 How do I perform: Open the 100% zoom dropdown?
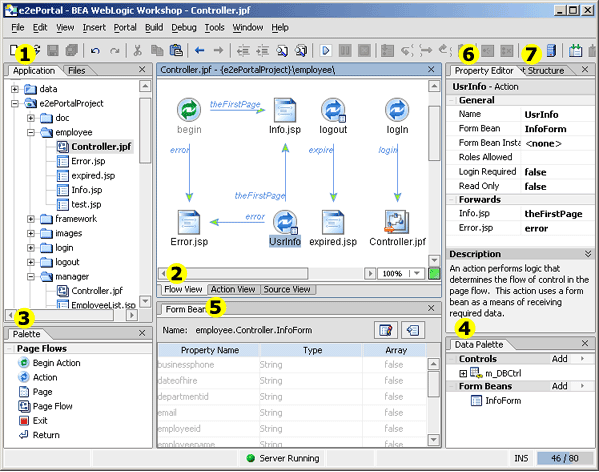coord(417,273)
